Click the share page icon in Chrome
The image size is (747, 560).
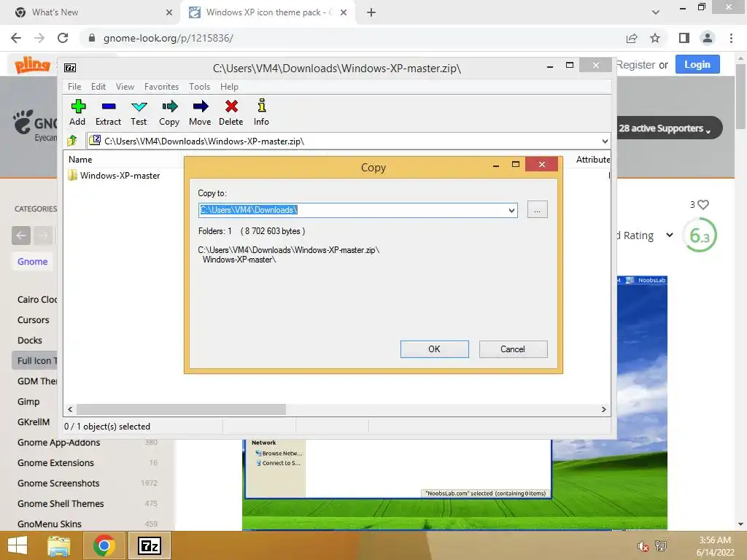(x=632, y=38)
